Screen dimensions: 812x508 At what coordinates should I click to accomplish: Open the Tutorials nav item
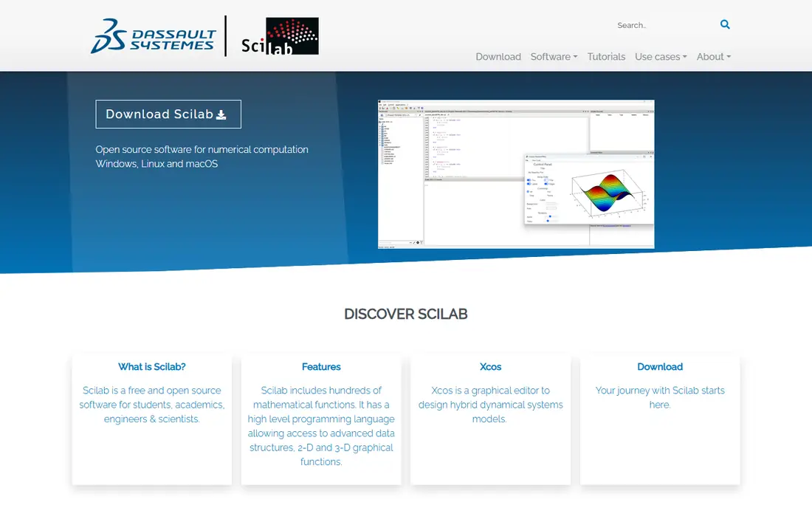[606, 57]
